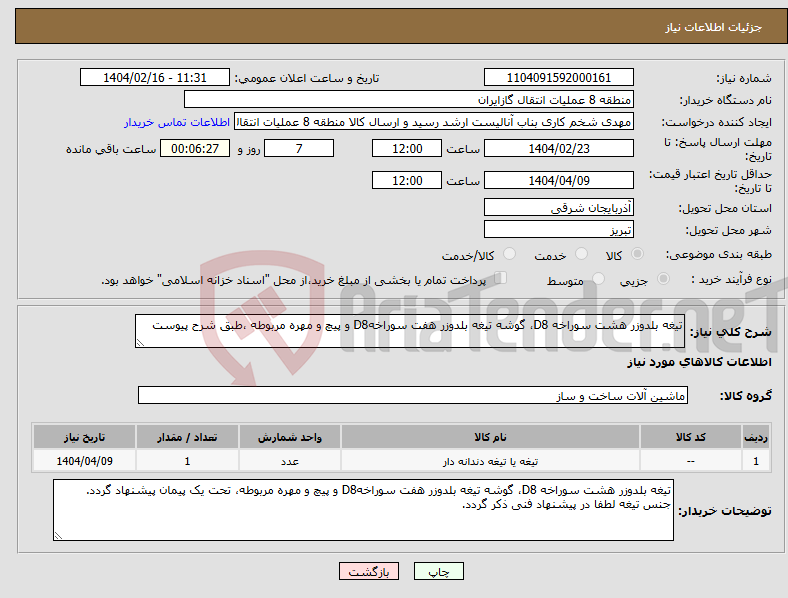Click the بازگشت (back) button

tap(369, 571)
